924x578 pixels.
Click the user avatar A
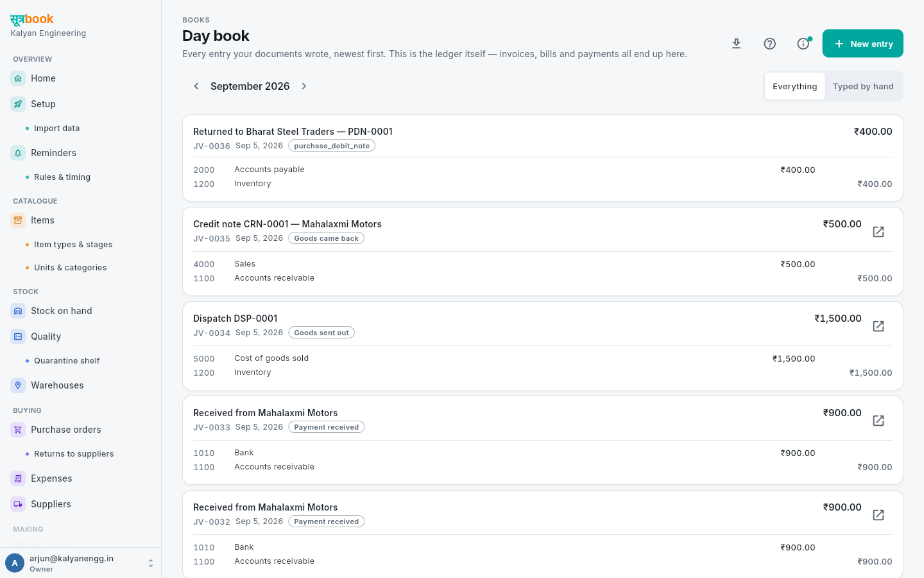(15, 563)
